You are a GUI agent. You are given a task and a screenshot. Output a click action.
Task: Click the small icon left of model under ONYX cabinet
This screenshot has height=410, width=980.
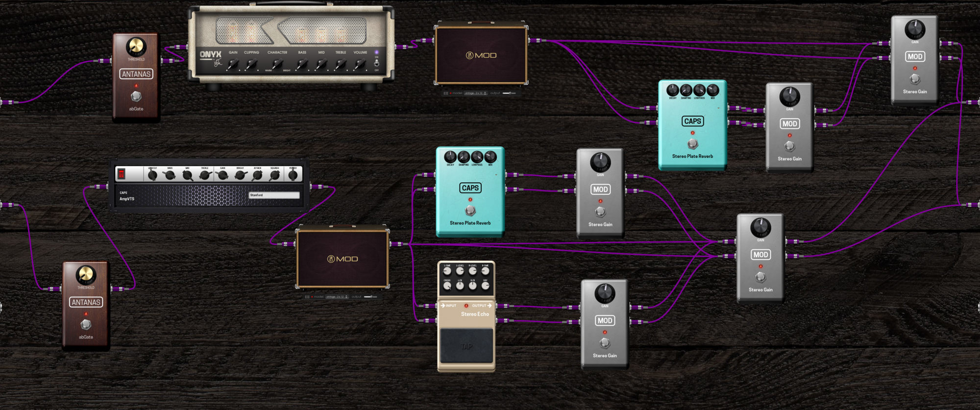click(446, 93)
